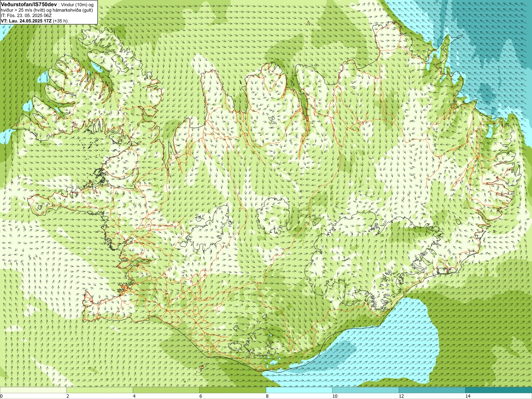Select the 4–6 m/s green swatch
This screenshot has height=399, width=532.
[x=166, y=390]
